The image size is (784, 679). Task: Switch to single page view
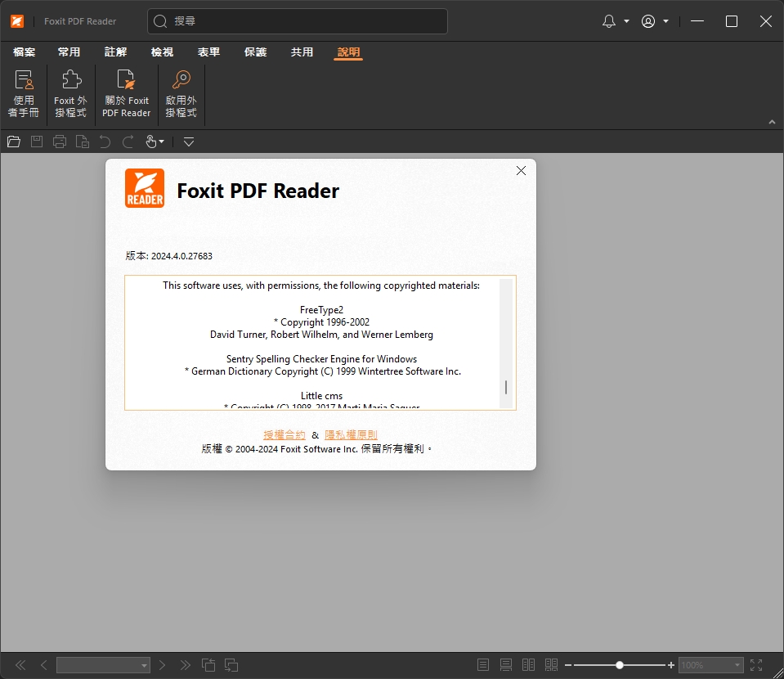(x=483, y=665)
